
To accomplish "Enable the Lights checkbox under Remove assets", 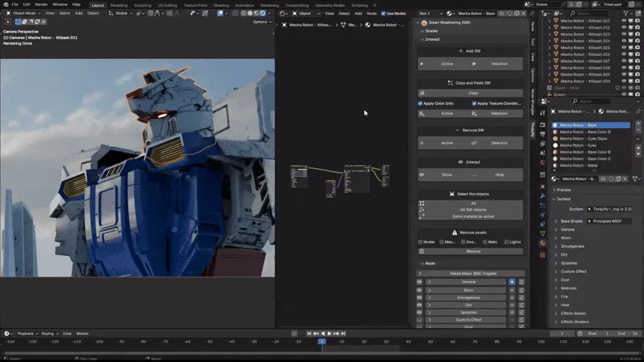I will tap(507, 242).
